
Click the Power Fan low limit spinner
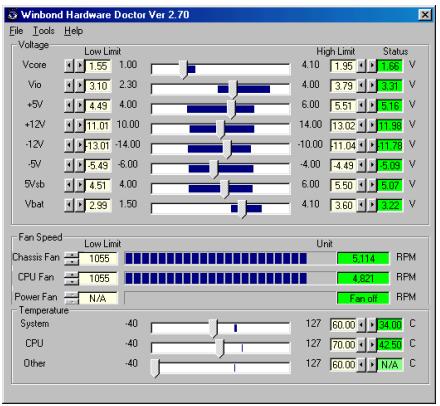click(x=71, y=298)
